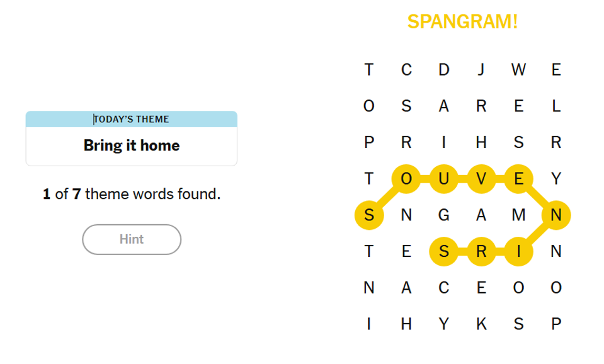Click the yellow highlighted R tile

pyautogui.click(x=481, y=252)
